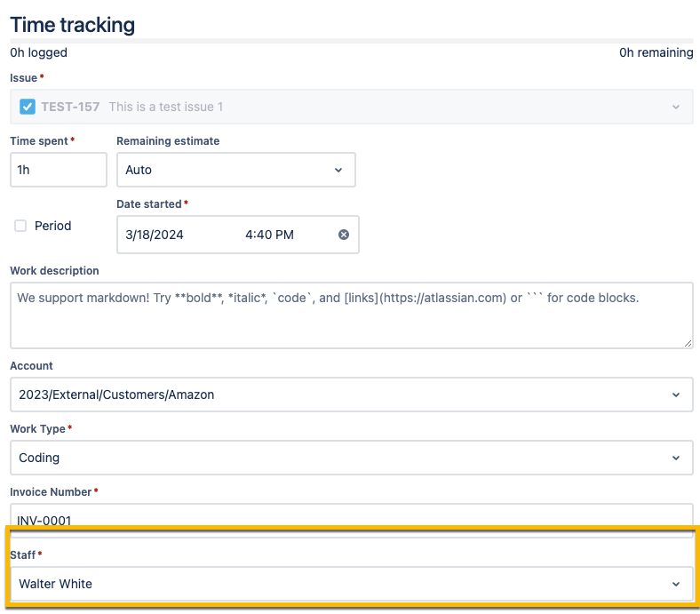The width and height of the screenshot is (700, 614).
Task: Focus the Work description text area
Action: pyautogui.click(x=352, y=315)
